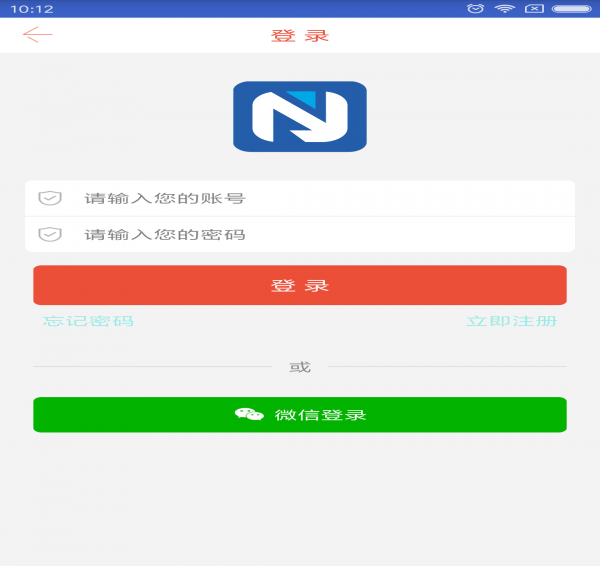Tap the alarm clock status icon

(475, 8)
